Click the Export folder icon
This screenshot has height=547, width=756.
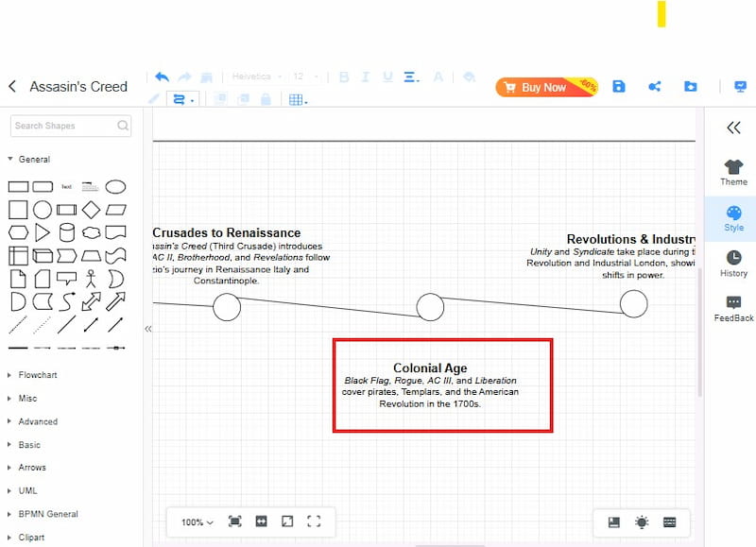(x=691, y=87)
